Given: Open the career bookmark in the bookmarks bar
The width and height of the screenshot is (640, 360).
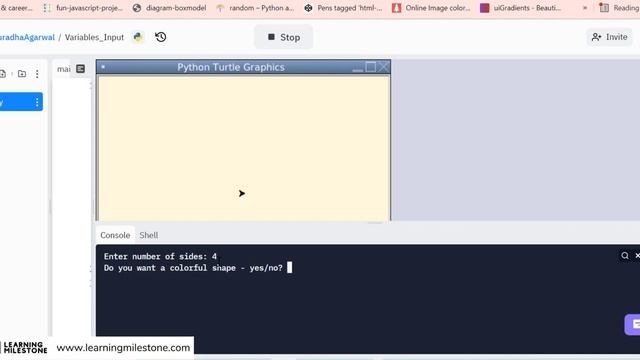Looking at the screenshot, I should pos(16,8).
